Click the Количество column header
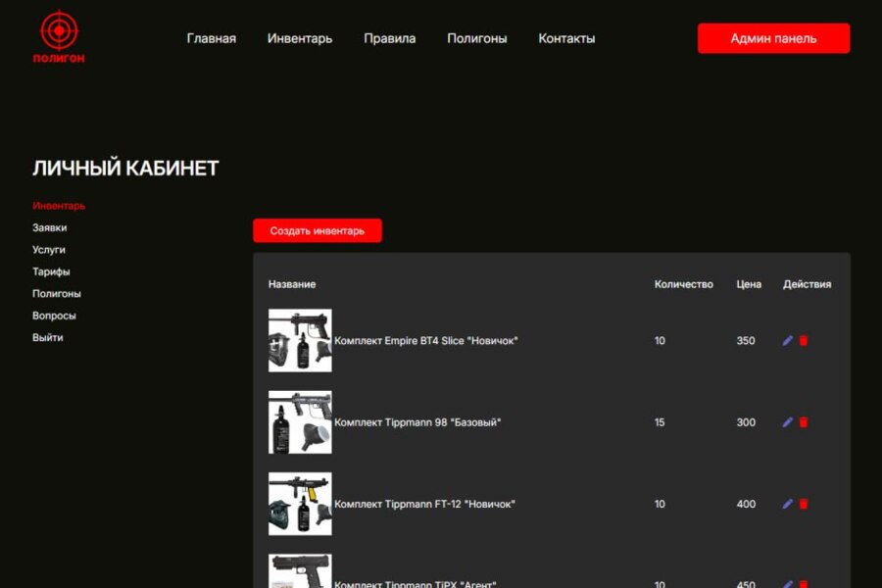 [683, 284]
